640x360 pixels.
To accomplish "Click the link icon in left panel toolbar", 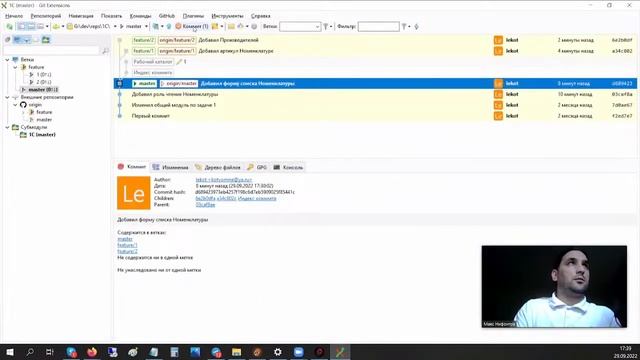I will click(x=7, y=40).
